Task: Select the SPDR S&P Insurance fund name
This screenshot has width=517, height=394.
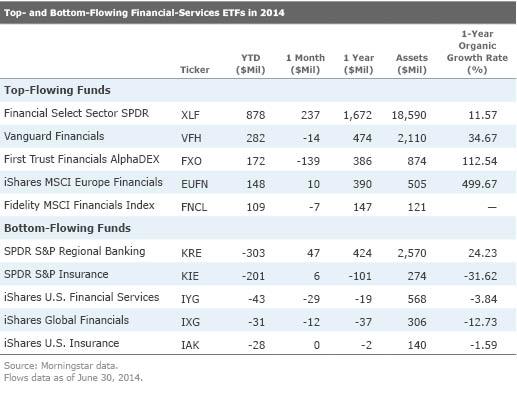Action: pos(56,274)
